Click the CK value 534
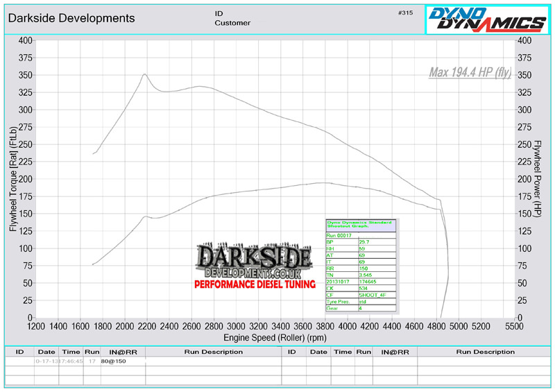Viewport: 555px width, 392px height. [x=363, y=288]
